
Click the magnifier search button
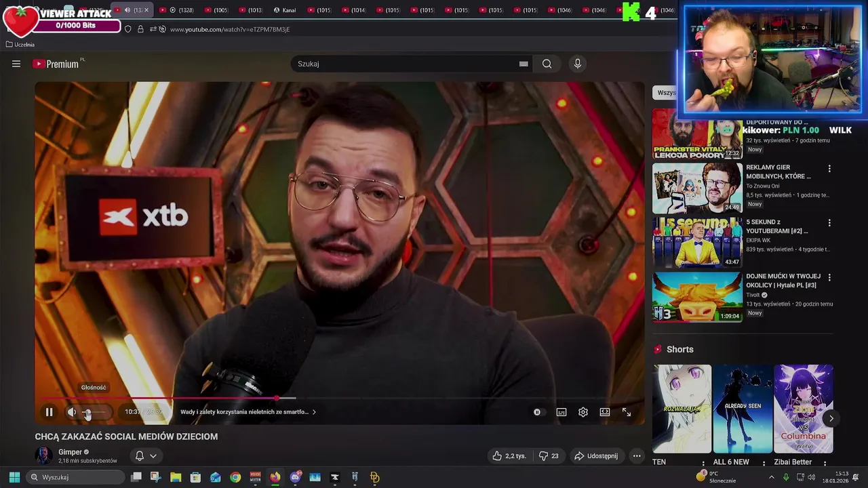point(547,64)
